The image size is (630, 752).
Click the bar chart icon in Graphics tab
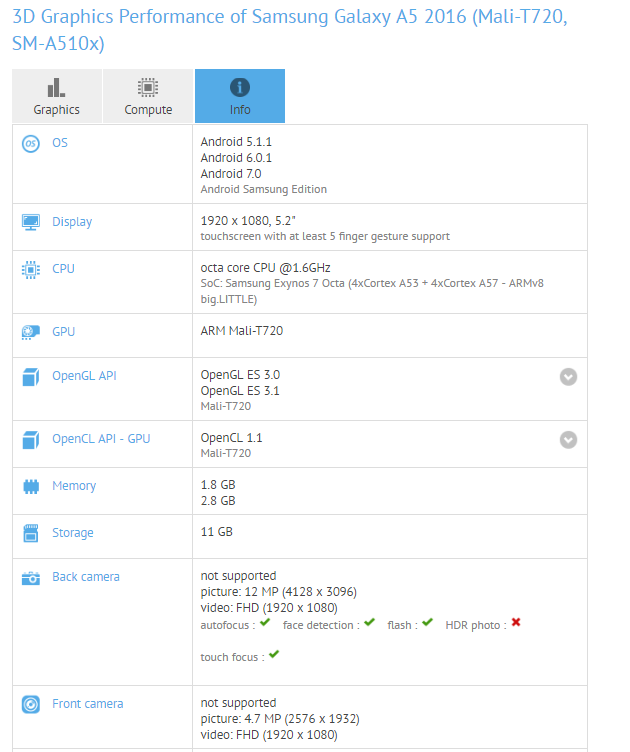pos(56,88)
